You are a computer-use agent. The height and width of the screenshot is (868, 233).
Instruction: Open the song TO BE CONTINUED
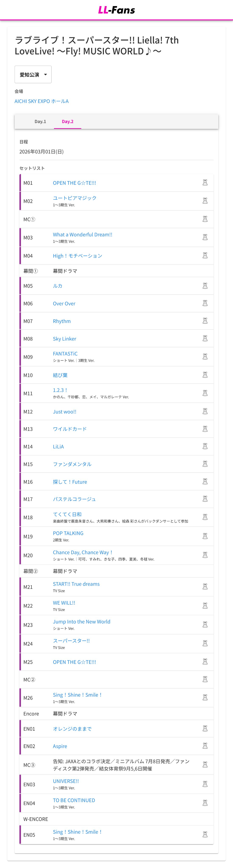[x=74, y=800]
